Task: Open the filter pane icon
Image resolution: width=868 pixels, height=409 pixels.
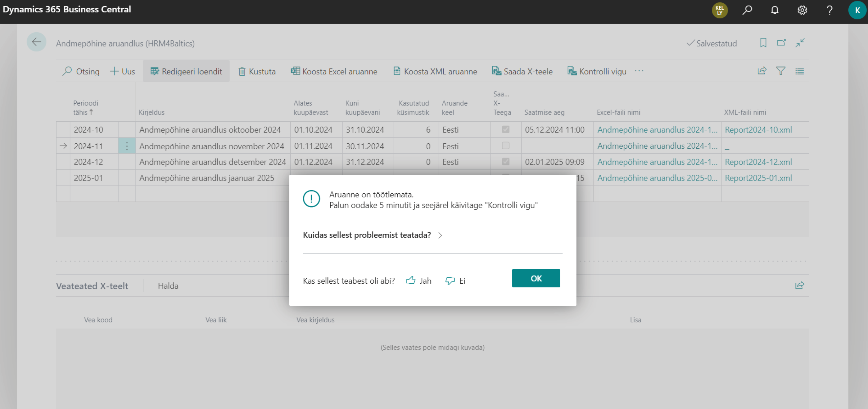Action: click(781, 71)
